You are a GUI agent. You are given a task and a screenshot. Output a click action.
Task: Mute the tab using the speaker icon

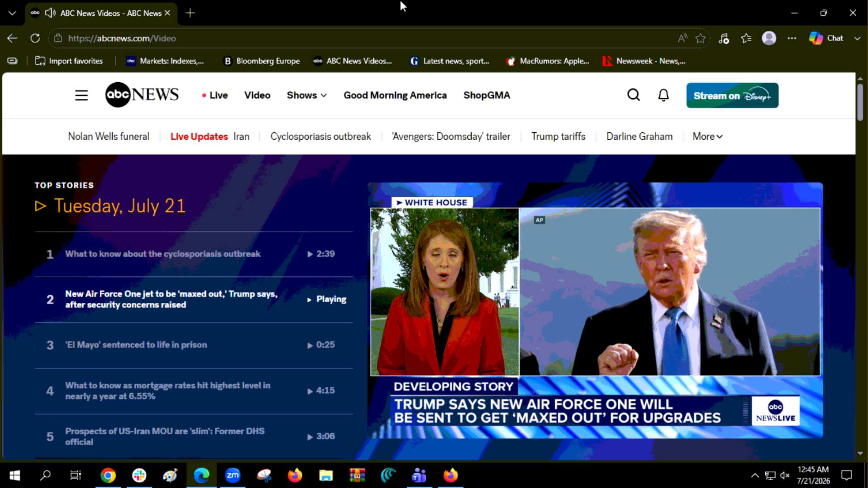pos(50,13)
